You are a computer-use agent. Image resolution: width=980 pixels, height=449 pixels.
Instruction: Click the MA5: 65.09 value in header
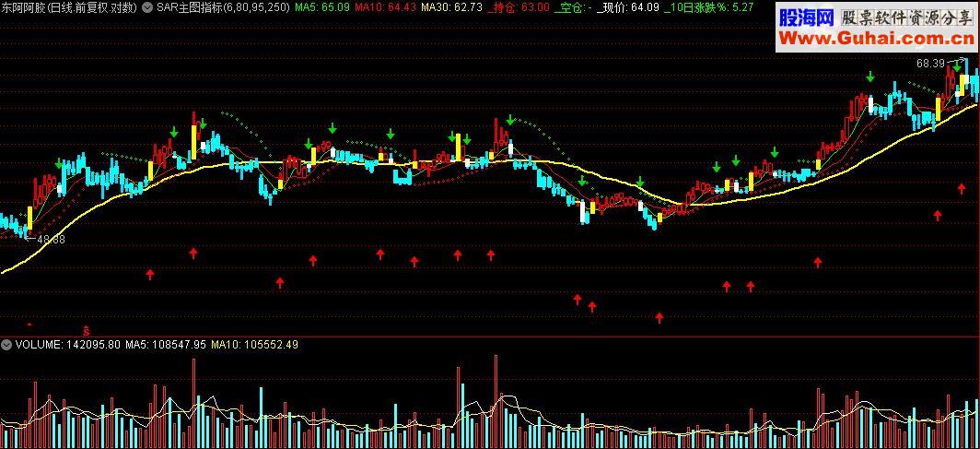tap(321, 7)
